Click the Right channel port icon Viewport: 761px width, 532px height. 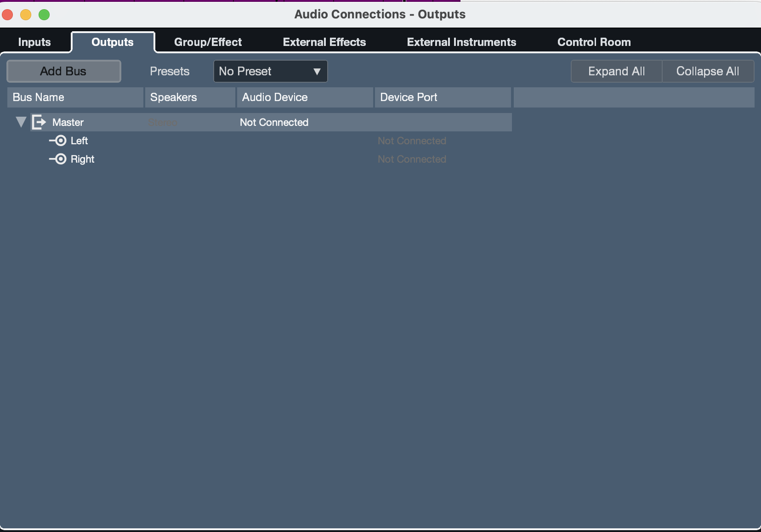58,159
